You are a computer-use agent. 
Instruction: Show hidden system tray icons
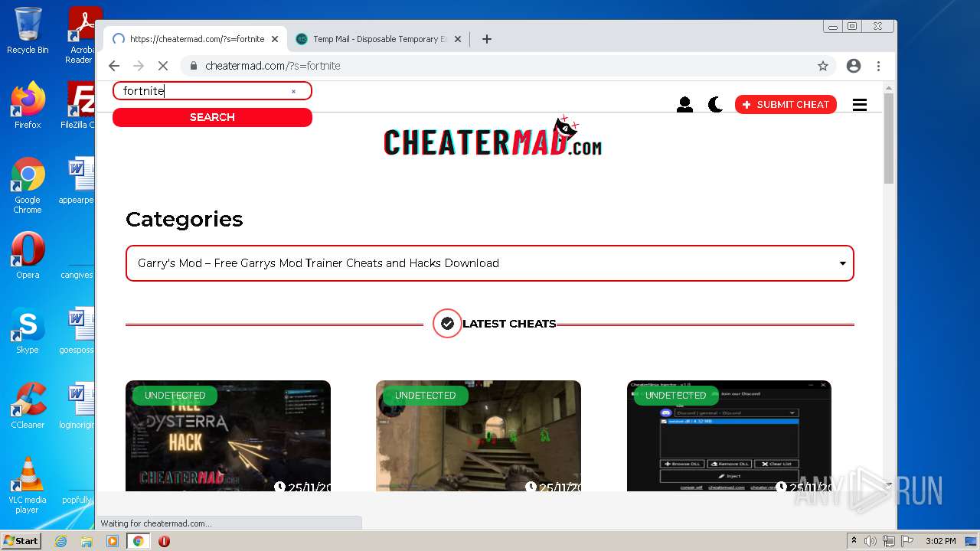tap(854, 541)
